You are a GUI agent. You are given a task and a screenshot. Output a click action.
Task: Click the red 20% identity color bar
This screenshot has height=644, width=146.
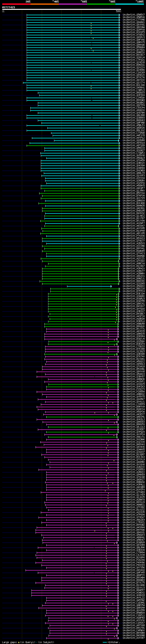coord(16,4)
